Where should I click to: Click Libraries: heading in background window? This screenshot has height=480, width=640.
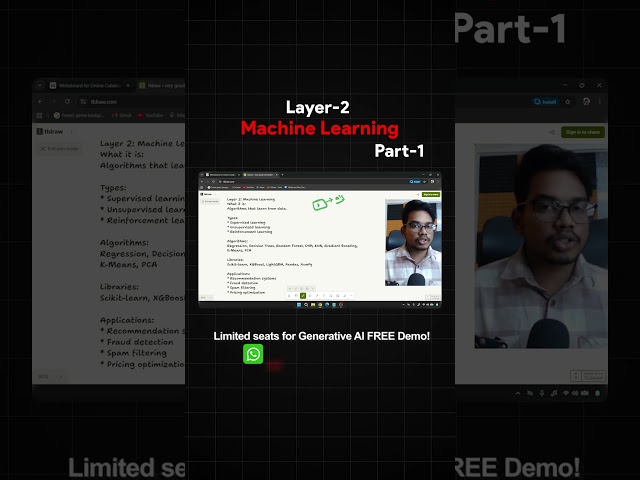coord(119,287)
